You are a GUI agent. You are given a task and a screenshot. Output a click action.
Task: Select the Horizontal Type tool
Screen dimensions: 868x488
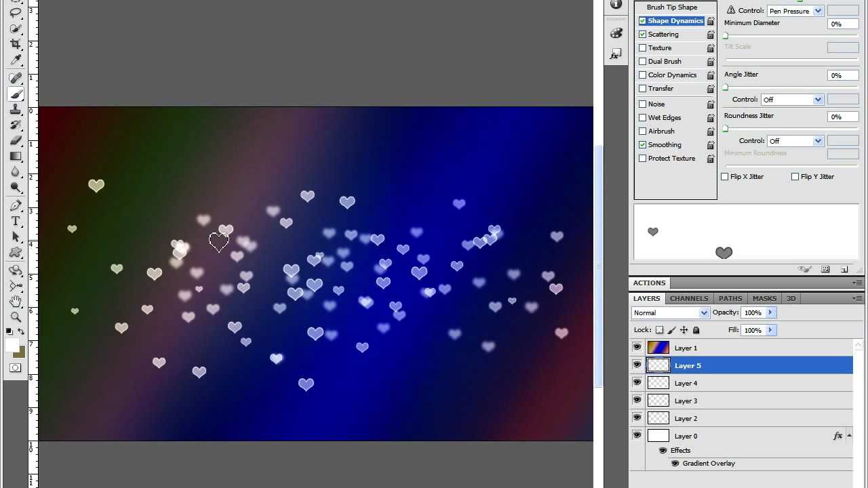[x=15, y=222]
